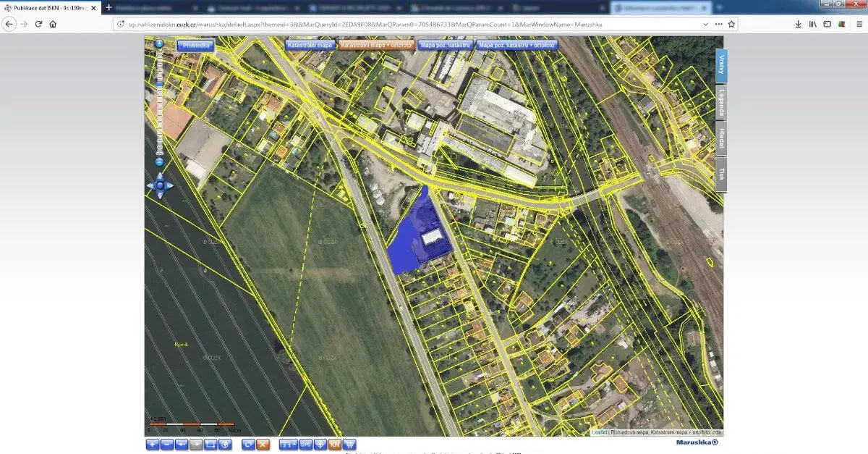Open a new browser tab
The image size is (868, 454).
tap(109, 7)
